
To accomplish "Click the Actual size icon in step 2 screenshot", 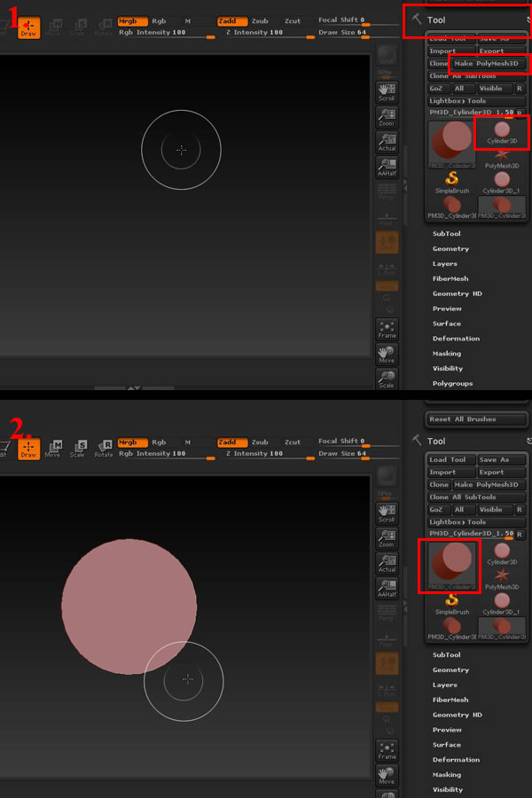I will (387, 564).
